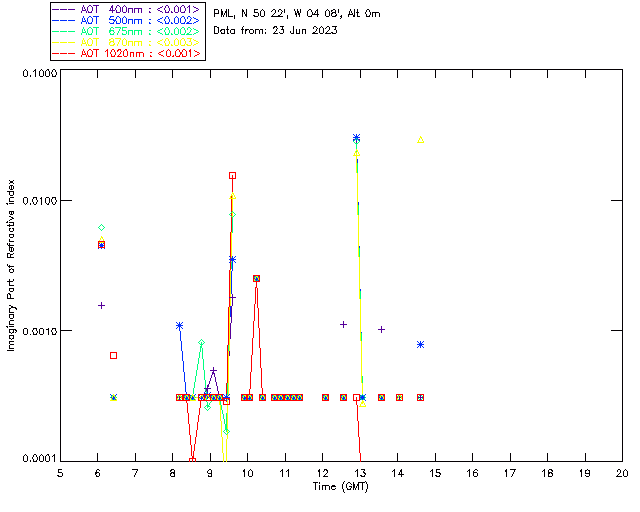Click the x-axis tick label 11
This screenshot has height=512, width=640.
285,473
